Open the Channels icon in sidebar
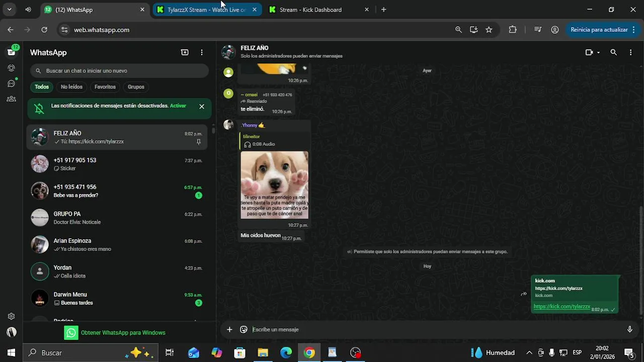This screenshot has height=362, width=644. pyautogui.click(x=11, y=83)
